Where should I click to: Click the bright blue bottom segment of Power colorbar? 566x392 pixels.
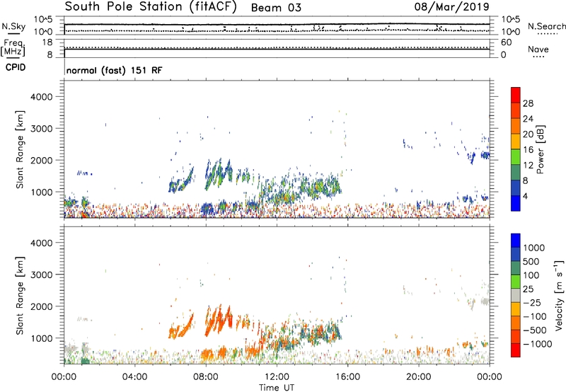516,203
